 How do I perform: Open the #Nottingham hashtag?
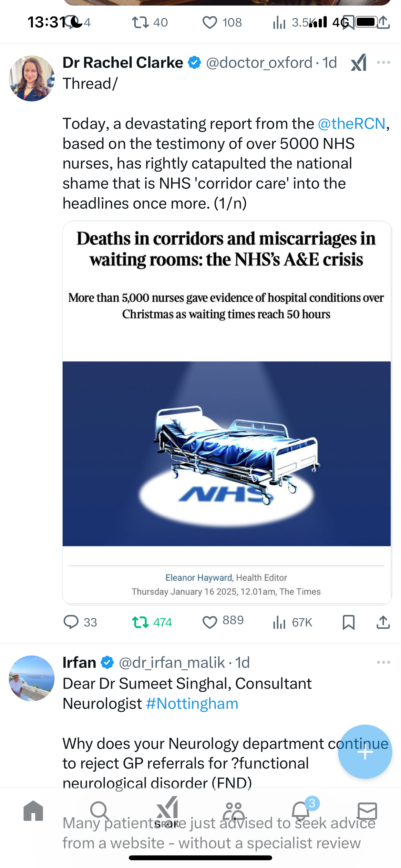(x=192, y=704)
